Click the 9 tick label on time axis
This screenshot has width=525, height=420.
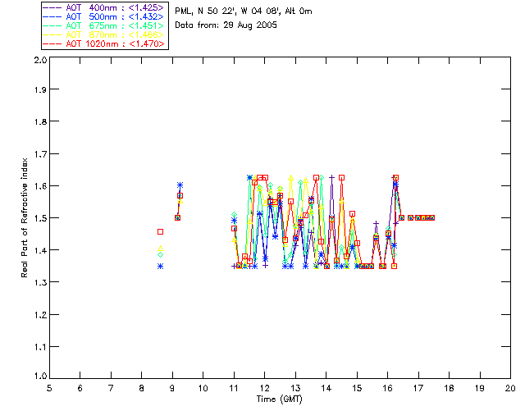[172, 388]
